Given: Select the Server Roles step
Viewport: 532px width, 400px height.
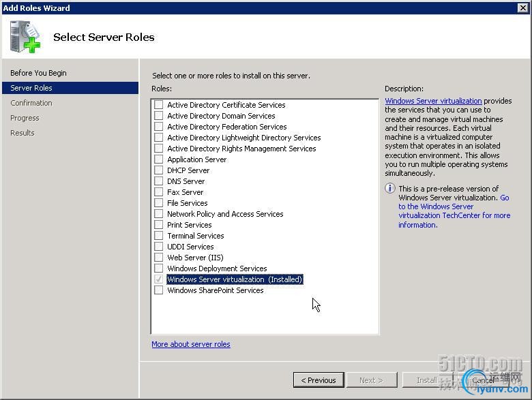Looking at the screenshot, I should coord(70,88).
